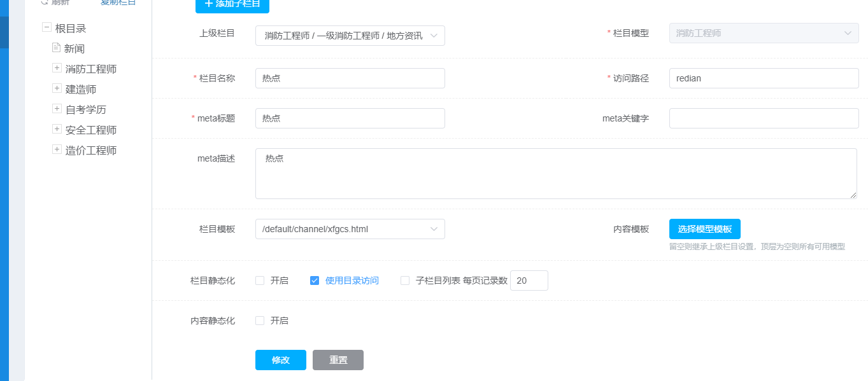Select 消防工程师 in the column tree

tap(91, 69)
